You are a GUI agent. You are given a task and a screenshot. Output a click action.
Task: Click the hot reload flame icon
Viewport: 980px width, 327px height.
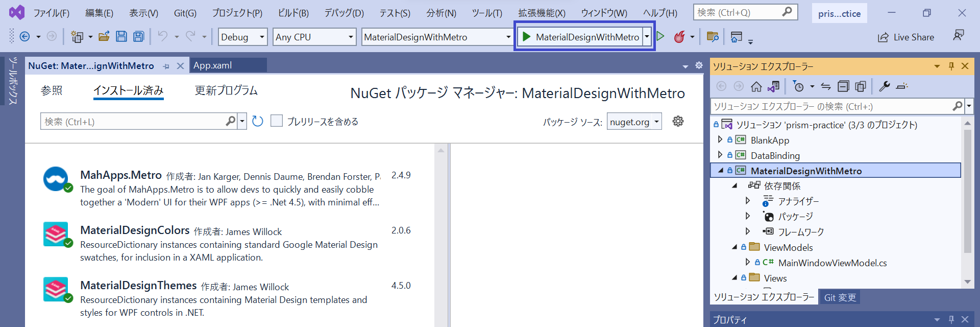[679, 36]
